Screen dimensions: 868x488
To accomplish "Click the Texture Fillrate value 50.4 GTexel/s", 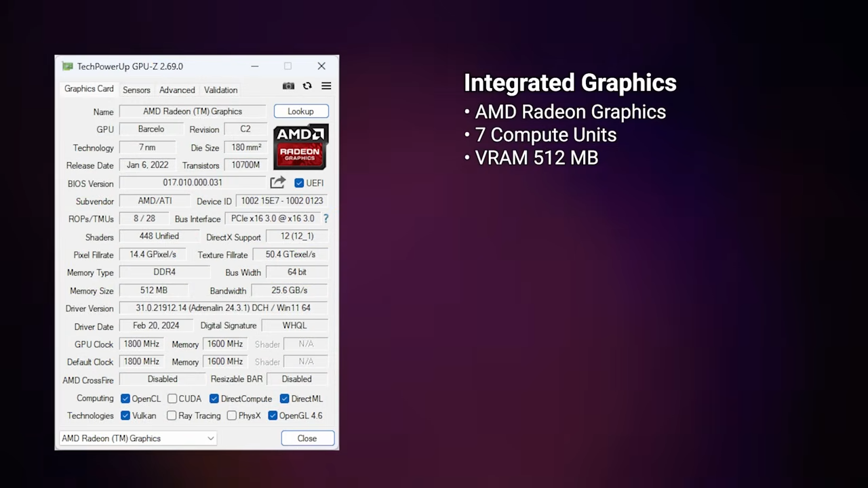I will tap(290, 254).
